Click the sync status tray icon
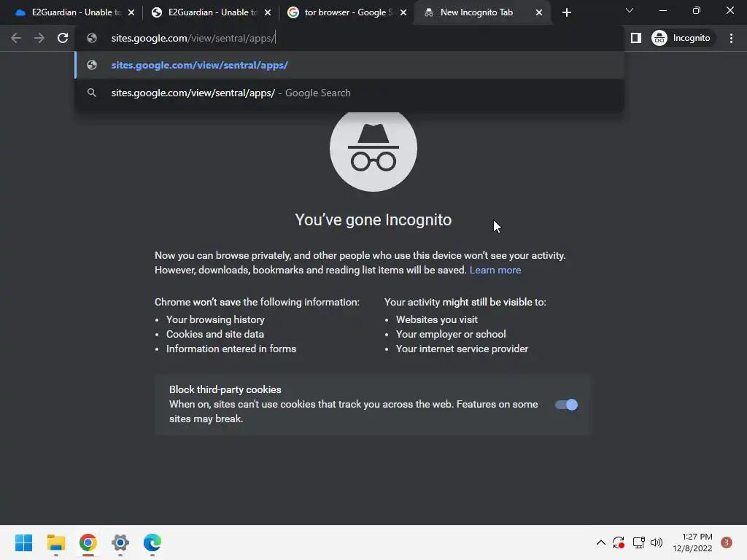Screen dimensions: 747x560 pos(619,542)
